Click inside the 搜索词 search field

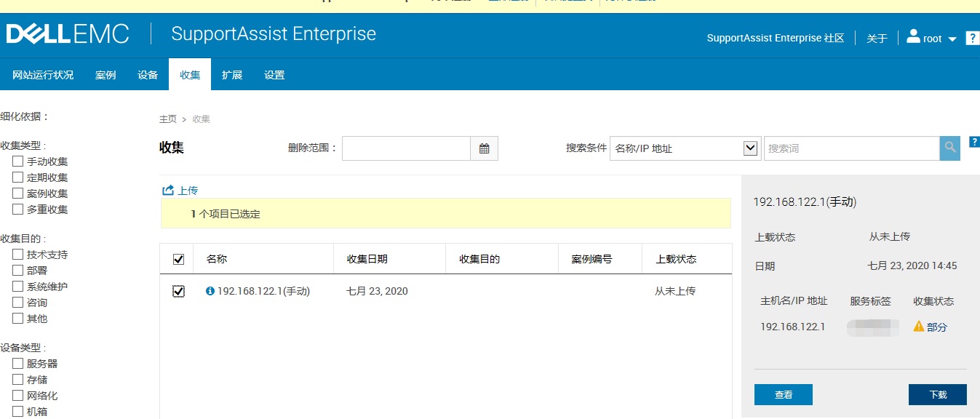coord(851,148)
